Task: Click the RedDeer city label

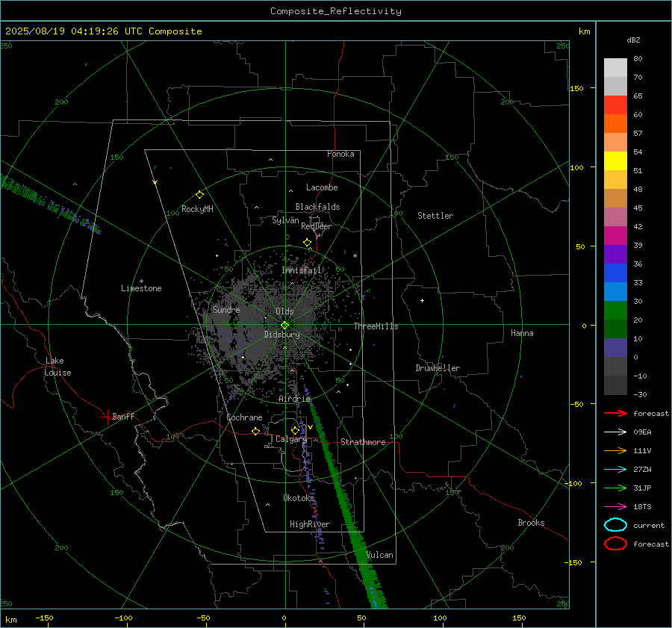Action: click(x=317, y=226)
